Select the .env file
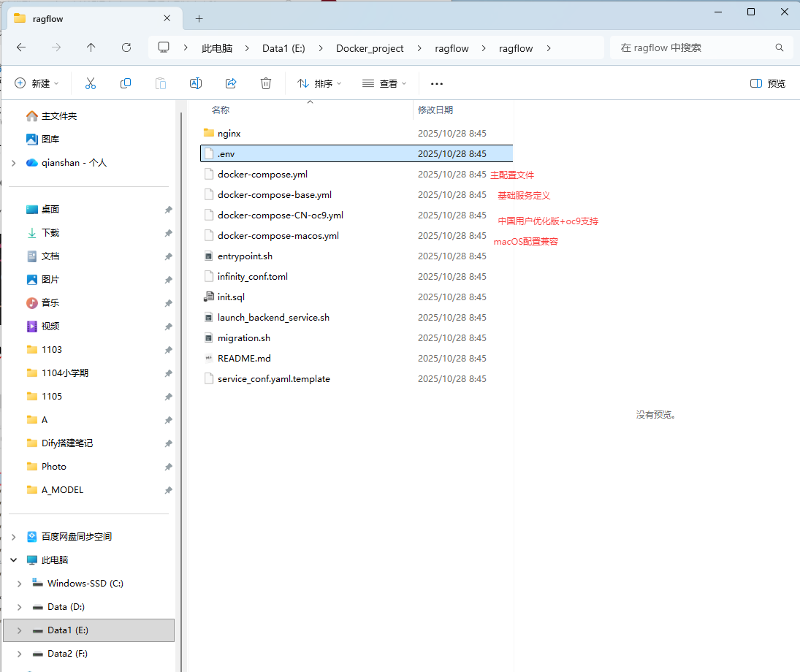800x672 pixels. (357, 153)
